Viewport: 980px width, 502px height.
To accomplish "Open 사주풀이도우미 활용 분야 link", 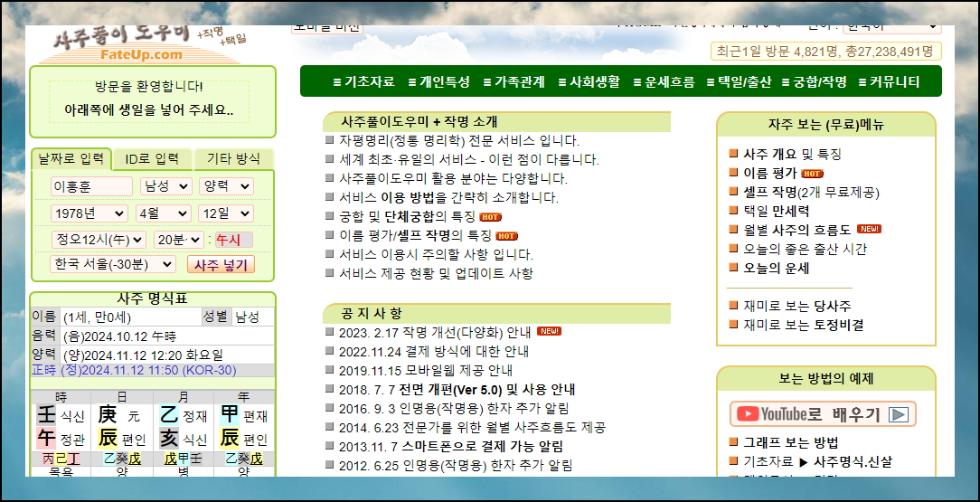I will click(x=453, y=179).
